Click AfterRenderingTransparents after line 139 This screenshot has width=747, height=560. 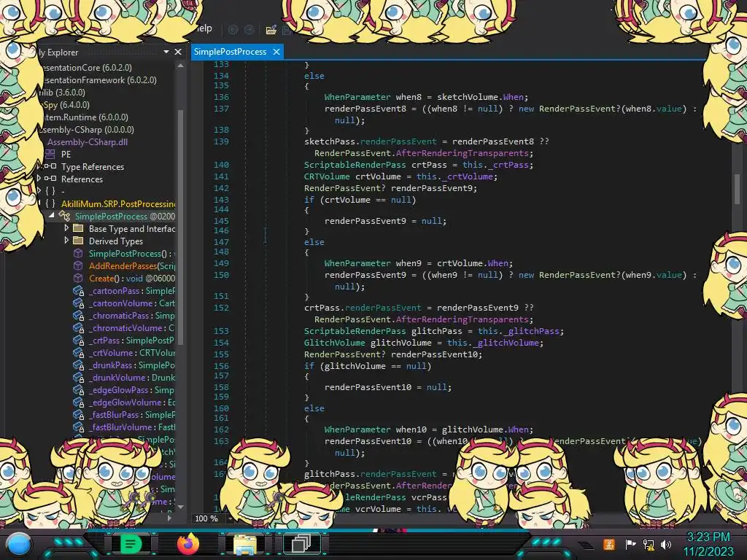pos(462,153)
